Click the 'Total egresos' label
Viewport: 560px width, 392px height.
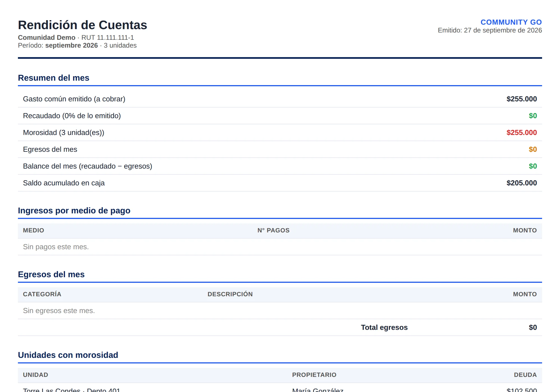coord(384,327)
